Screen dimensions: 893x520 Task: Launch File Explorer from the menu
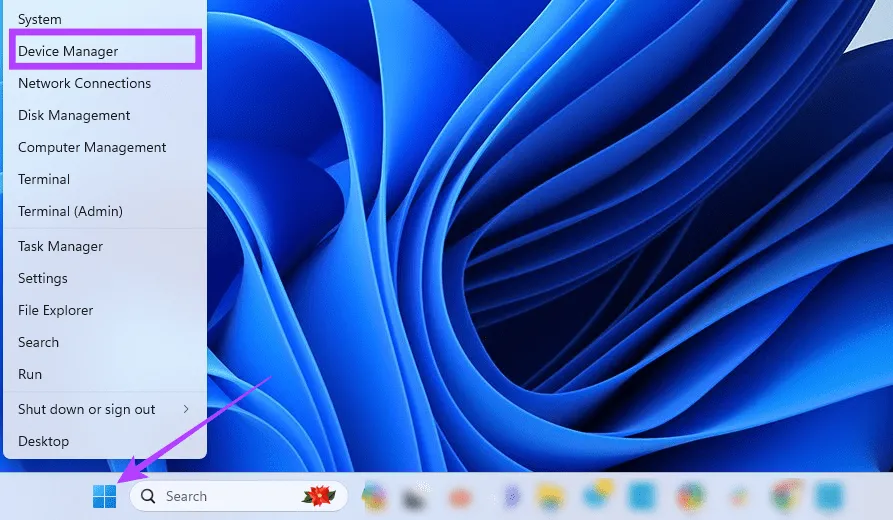click(x=56, y=310)
